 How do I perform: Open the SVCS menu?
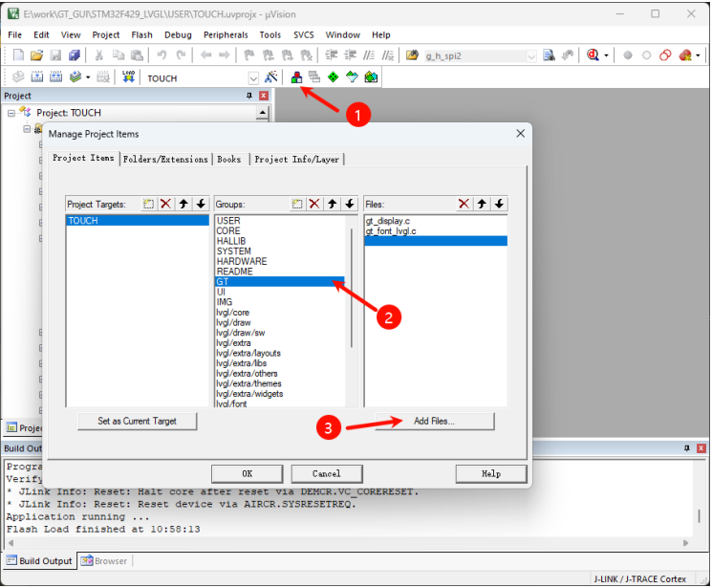[x=303, y=35]
